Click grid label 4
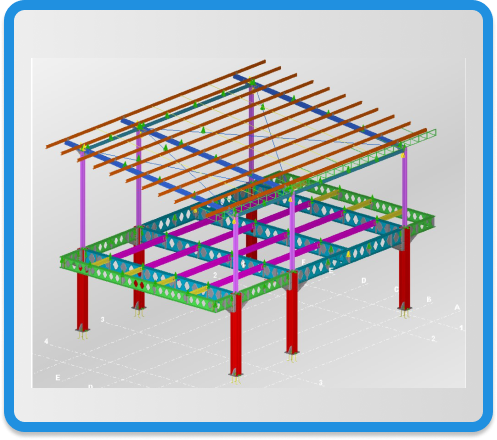Viewport: 497px width, 440px height. point(46,341)
